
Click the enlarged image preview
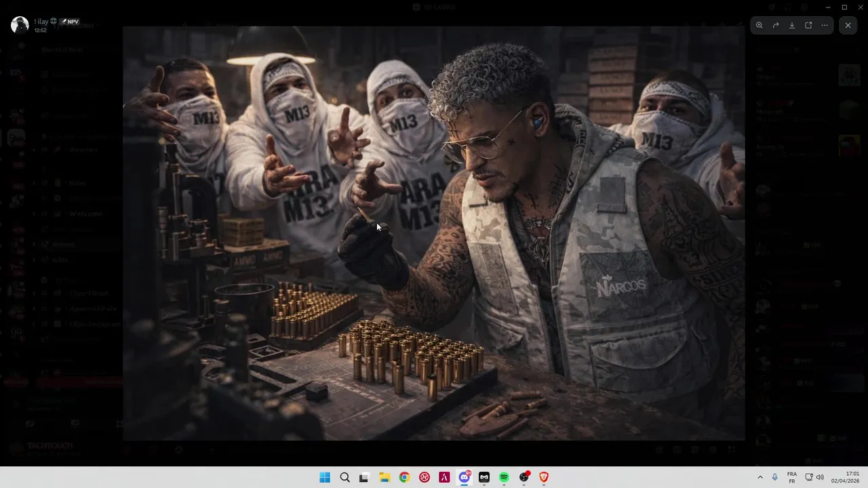tap(434, 233)
